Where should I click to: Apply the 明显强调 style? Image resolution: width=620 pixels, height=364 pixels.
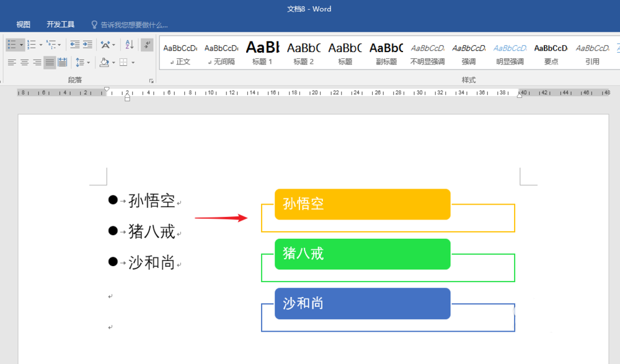tap(510, 53)
